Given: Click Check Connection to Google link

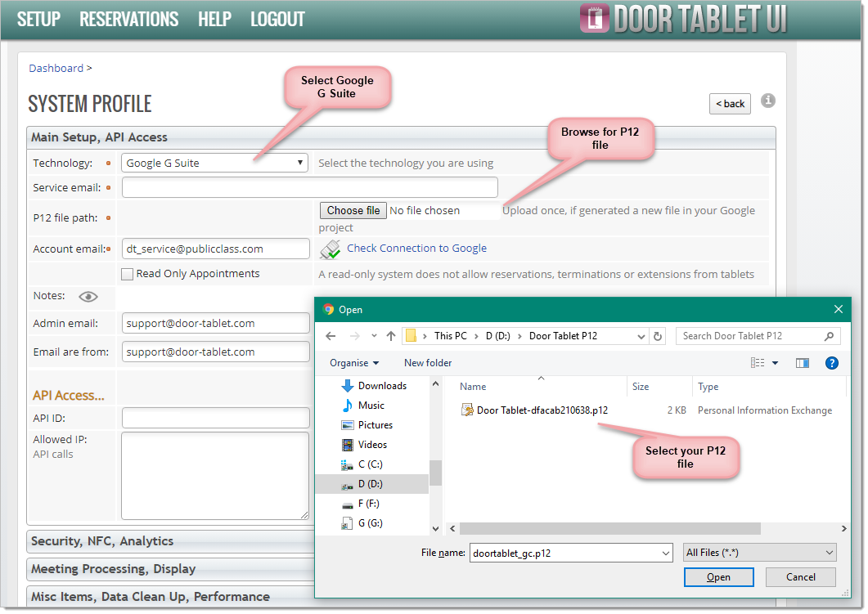Looking at the screenshot, I should point(416,249).
